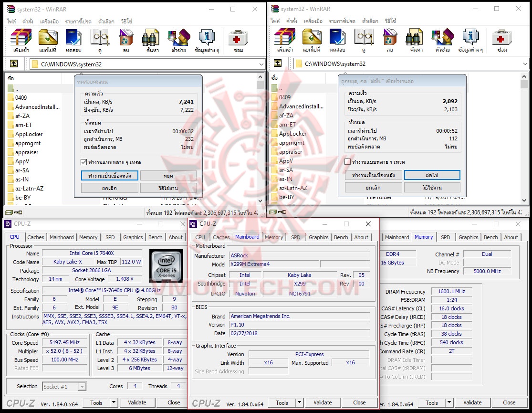Click Background button in left benchmark dialog
Viewport: 532px width, 413px height.
(110, 176)
